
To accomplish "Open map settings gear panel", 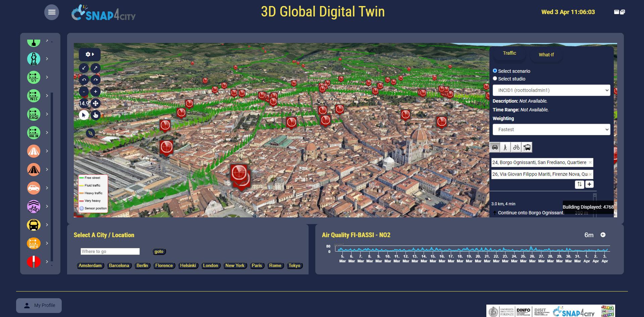I will 90,54.
